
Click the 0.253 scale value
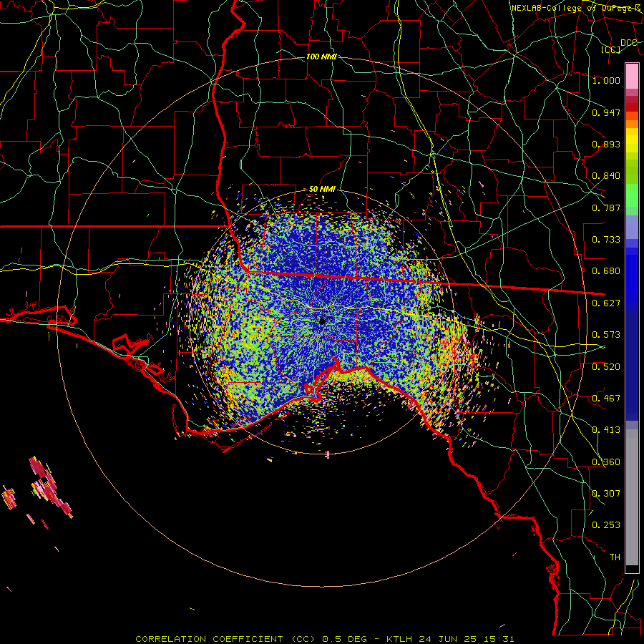(606, 525)
